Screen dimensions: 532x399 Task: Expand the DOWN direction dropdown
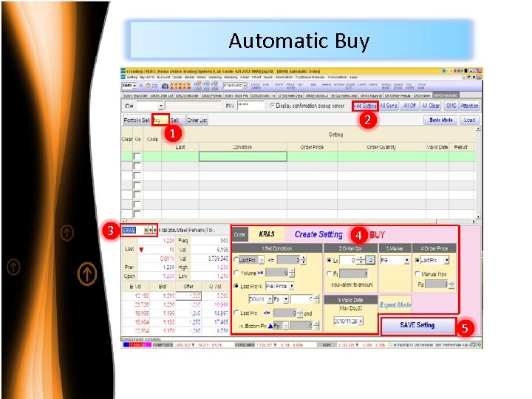(270, 299)
